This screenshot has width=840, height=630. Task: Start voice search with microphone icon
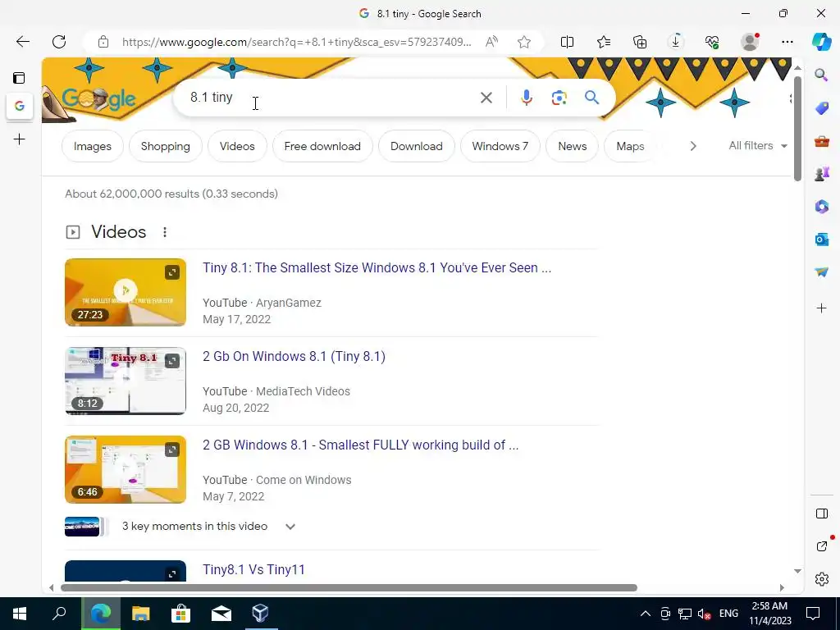(527, 98)
